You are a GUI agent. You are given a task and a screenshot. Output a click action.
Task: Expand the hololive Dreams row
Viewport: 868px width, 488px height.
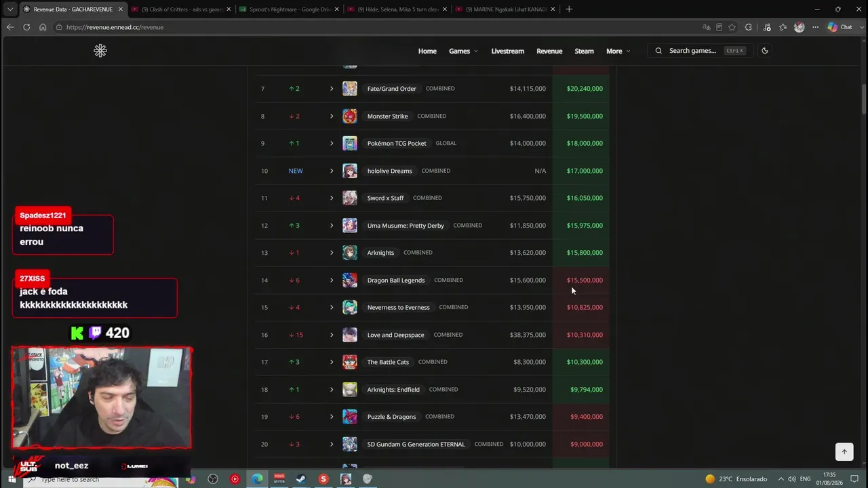click(332, 171)
